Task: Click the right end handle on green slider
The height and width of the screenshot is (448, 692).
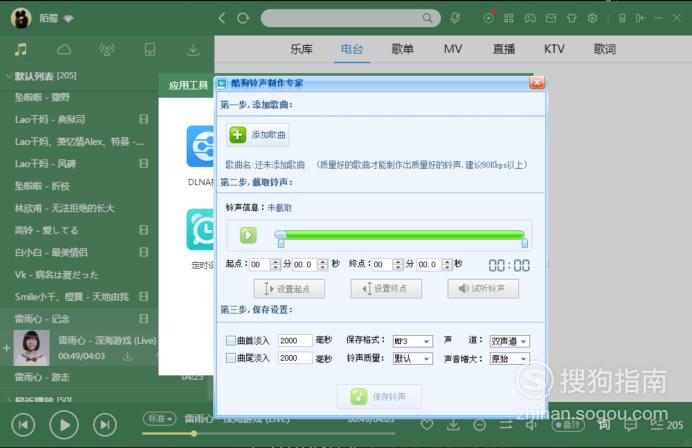Action: (525, 242)
